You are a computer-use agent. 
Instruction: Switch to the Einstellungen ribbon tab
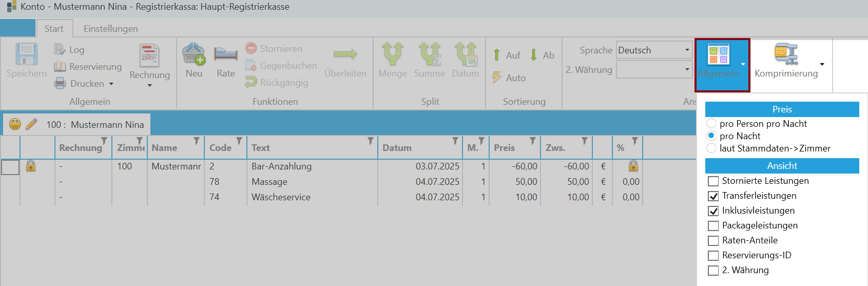[x=111, y=28]
